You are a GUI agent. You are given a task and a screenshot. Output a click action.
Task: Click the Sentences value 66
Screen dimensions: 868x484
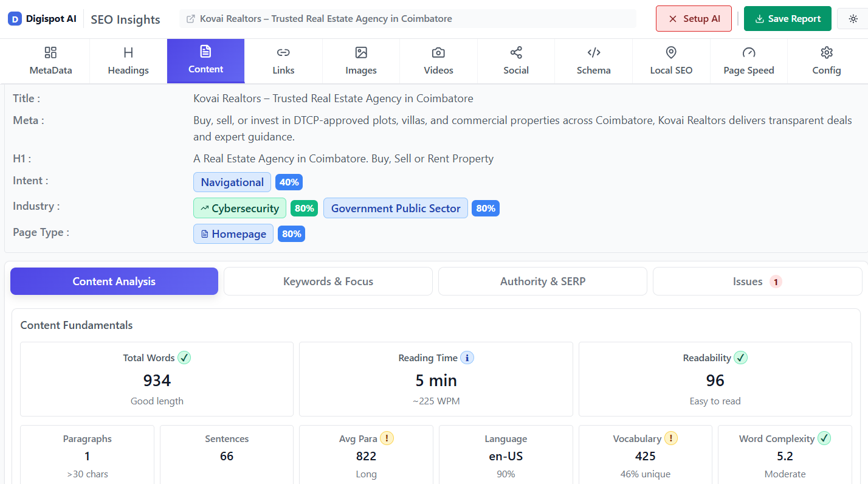click(227, 456)
